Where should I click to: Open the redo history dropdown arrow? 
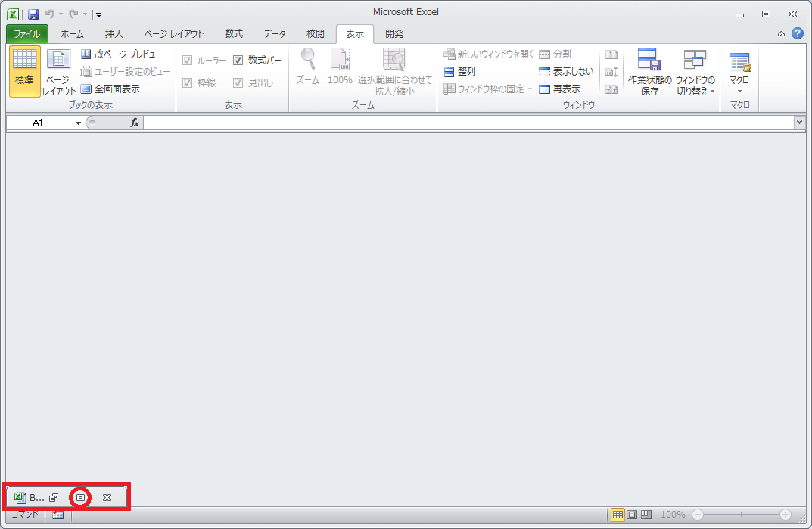85,14
